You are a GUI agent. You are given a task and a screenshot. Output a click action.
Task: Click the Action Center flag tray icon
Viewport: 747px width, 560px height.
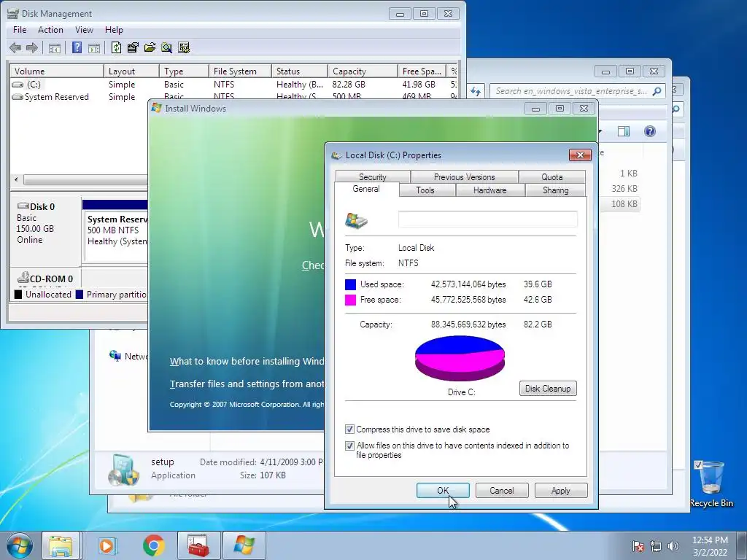point(638,546)
